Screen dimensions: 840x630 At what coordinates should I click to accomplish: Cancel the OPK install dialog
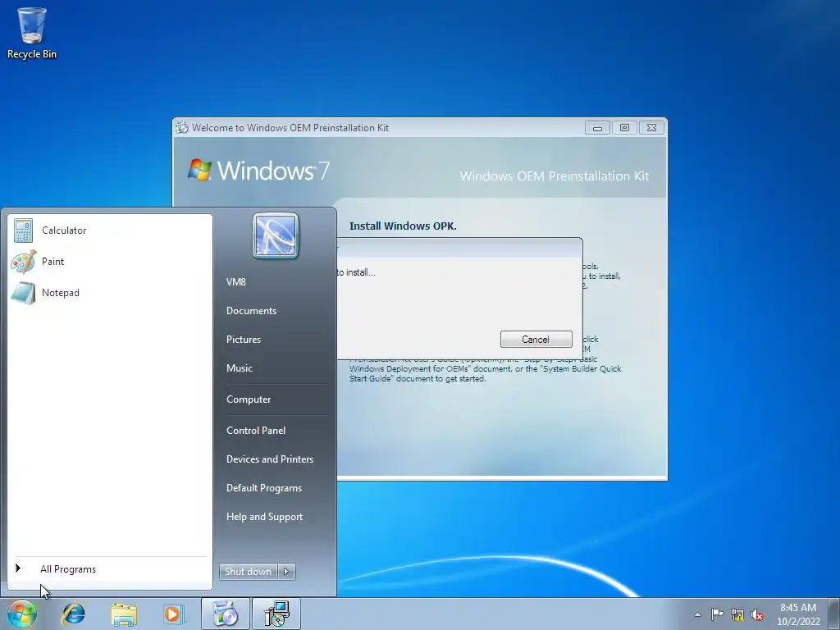536,339
